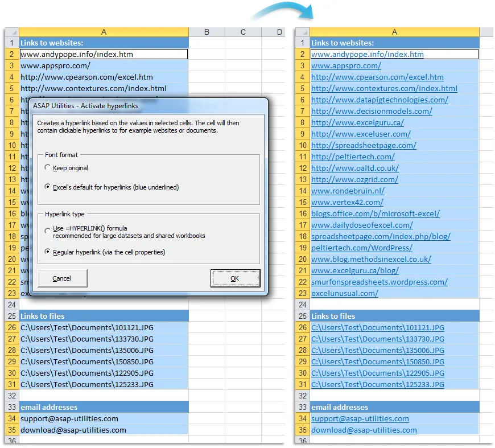Click Select All corner in right sheet
The width and height of the screenshot is (495, 448).
click(303, 32)
